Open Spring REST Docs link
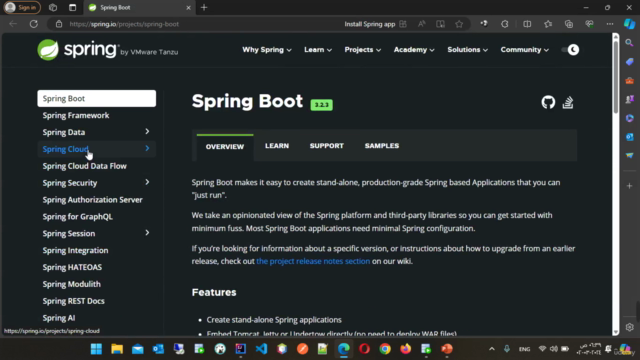 tap(73, 301)
